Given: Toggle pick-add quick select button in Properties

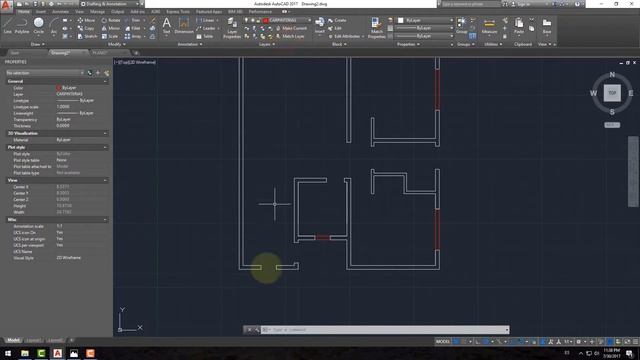Looking at the screenshot, I should (90, 73).
